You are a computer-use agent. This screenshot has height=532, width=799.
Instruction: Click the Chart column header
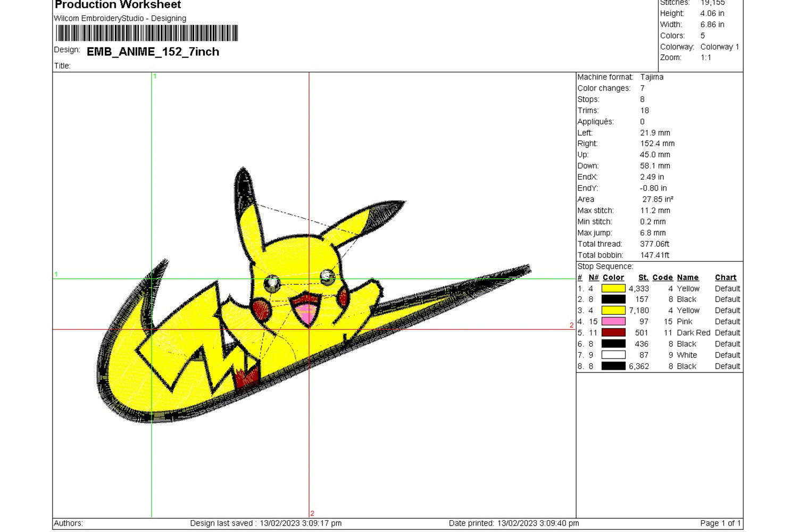click(x=726, y=277)
